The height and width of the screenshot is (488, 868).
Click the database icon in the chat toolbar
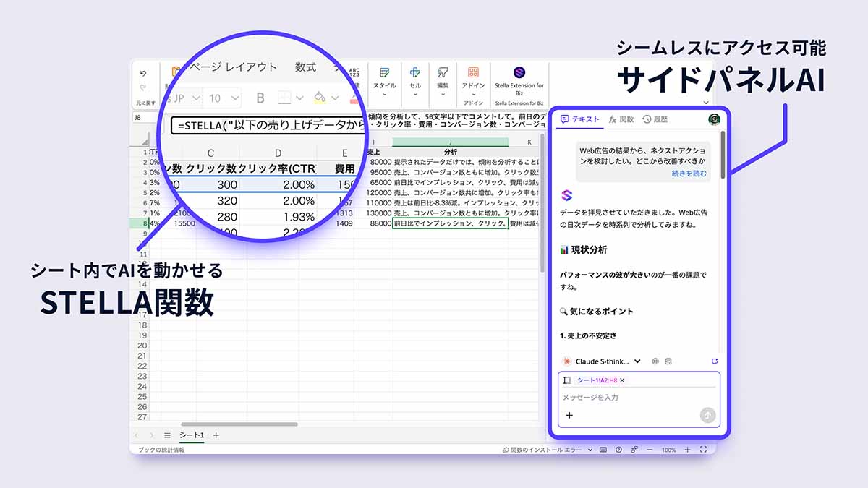coord(668,361)
